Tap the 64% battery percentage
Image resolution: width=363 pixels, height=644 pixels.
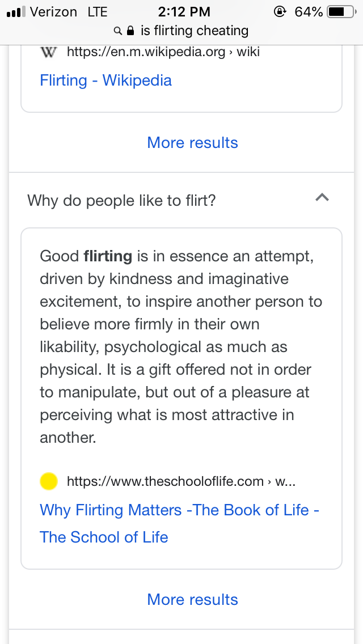[x=309, y=11]
